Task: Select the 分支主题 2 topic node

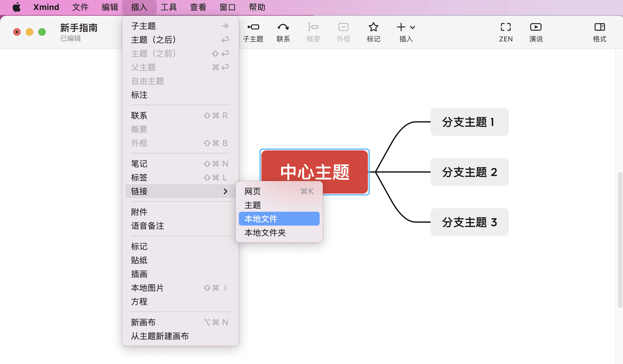Action: (469, 172)
